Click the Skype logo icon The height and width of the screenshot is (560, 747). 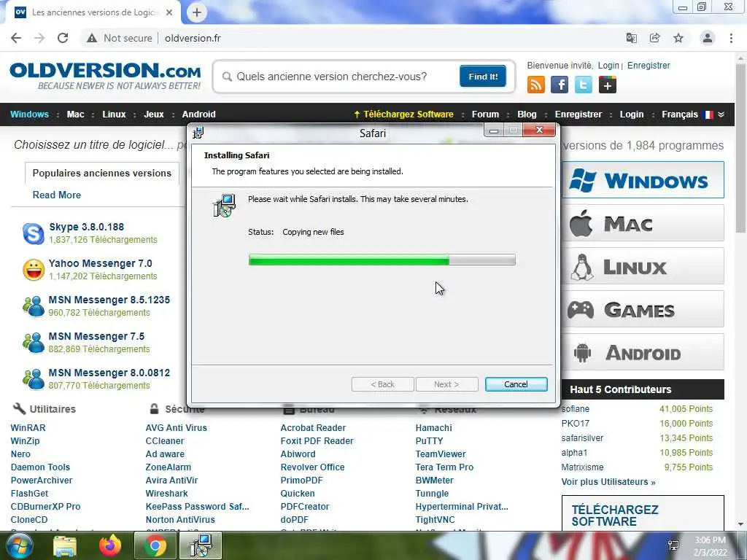(34, 233)
